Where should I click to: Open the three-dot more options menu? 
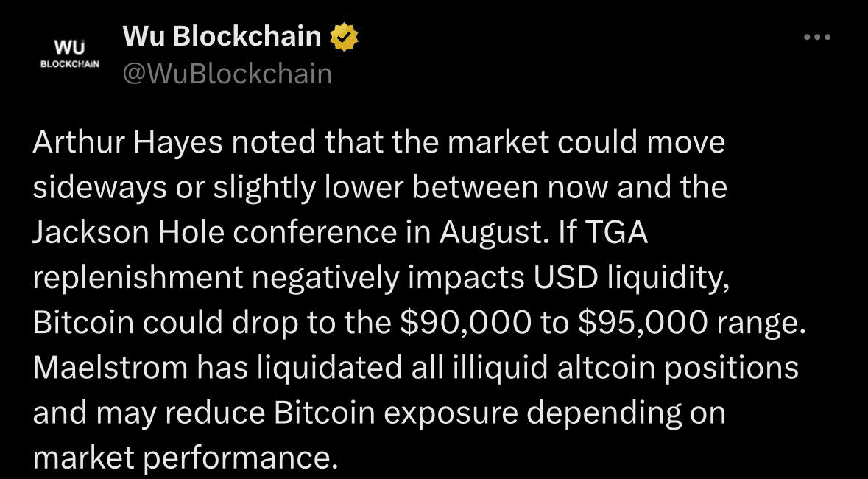tap(817, 37)
